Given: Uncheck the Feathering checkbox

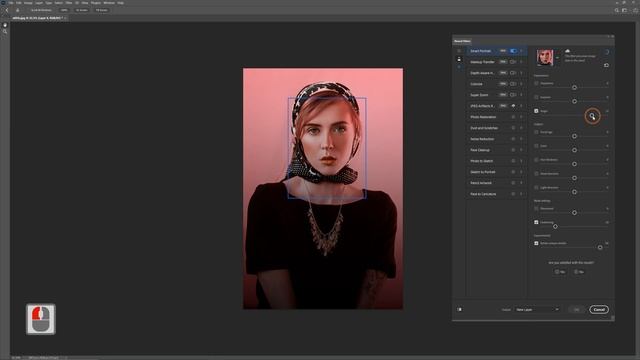Looking at the screenshot, I should point(536,222).
